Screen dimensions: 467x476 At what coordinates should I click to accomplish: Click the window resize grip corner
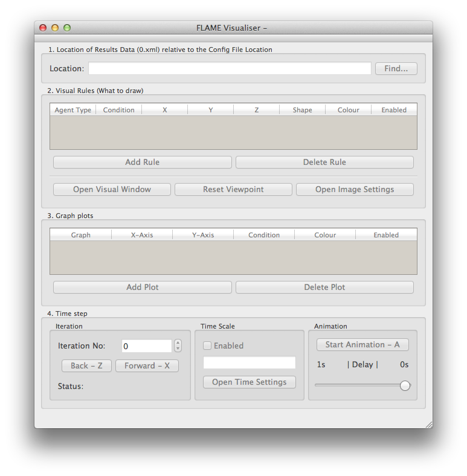tap(429, 425)
